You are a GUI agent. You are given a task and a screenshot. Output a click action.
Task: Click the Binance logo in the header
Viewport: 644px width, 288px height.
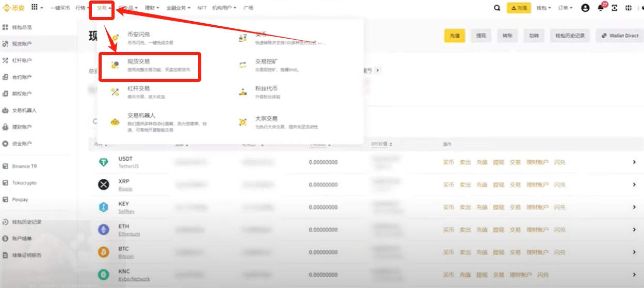[x=14, y=8]
